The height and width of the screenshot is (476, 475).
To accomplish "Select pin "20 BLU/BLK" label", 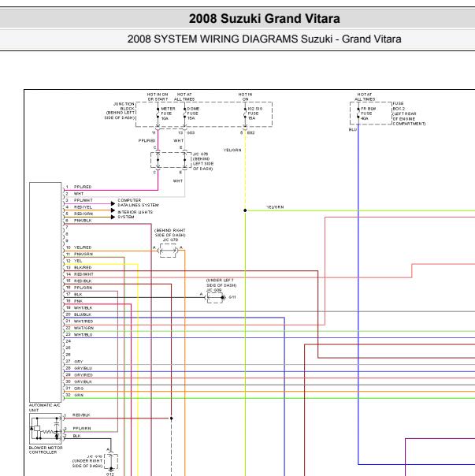I will pyautogui.click(x=79, y=314).
